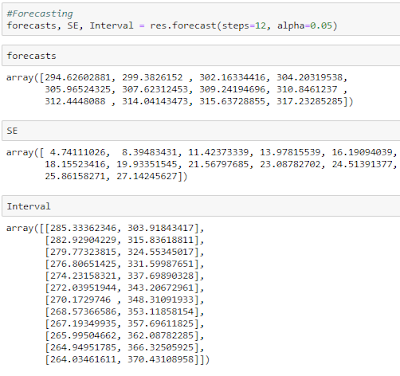This screenshot has height=376, width=400.
Task: Click interval upper bound 353.11858154
Action: tap(160, 312)
